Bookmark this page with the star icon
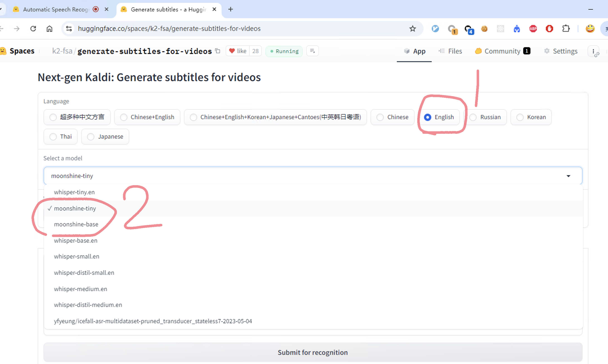 click(x=412, y=29)
